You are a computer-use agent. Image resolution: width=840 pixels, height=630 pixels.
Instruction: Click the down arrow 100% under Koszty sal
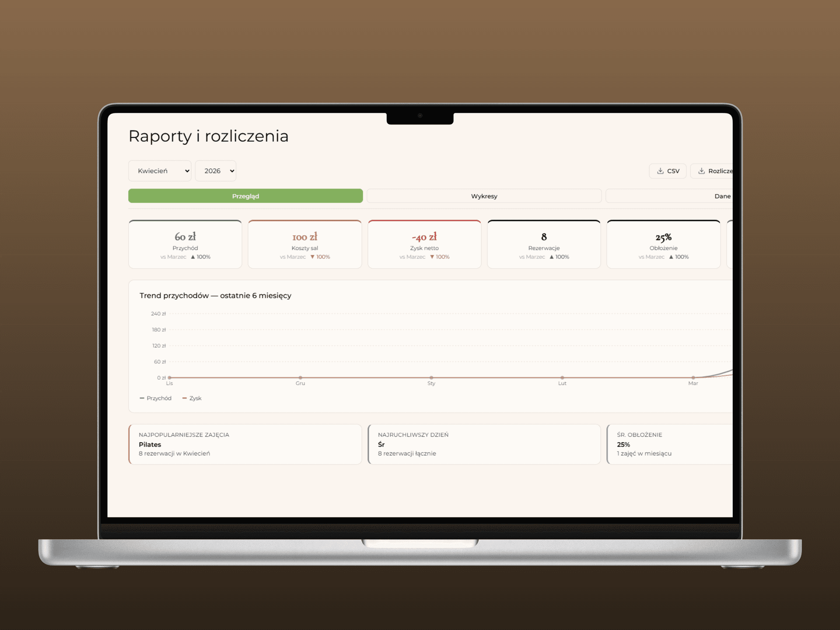point(320,257)
